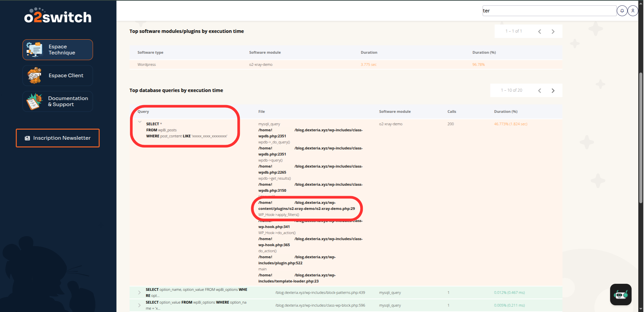Viewport: 644px width, 312px height.
Task: Click the 96.78% duration value
Action: click(478, 64)
